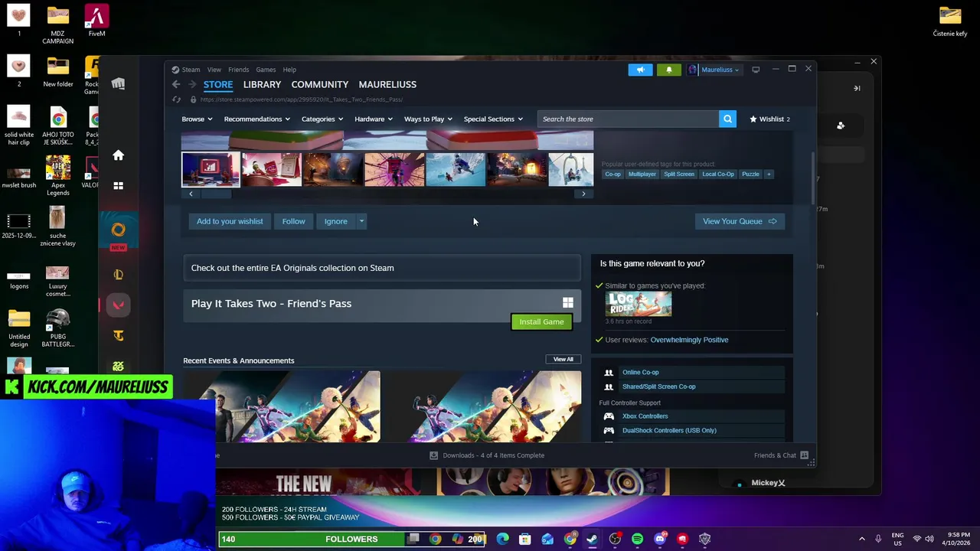Show more tags with the plus button
This screenshot has height=551, width=980.
[769, 174]
